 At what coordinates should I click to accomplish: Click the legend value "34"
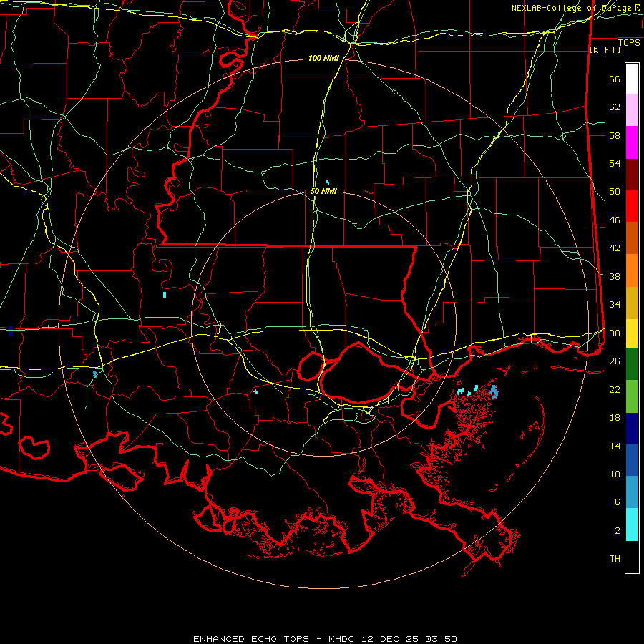(615, 304)
